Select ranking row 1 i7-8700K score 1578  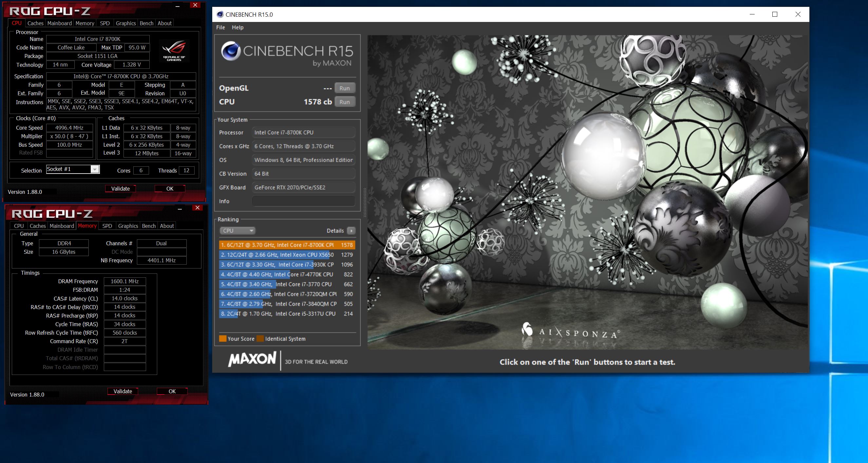coord(287,245)
